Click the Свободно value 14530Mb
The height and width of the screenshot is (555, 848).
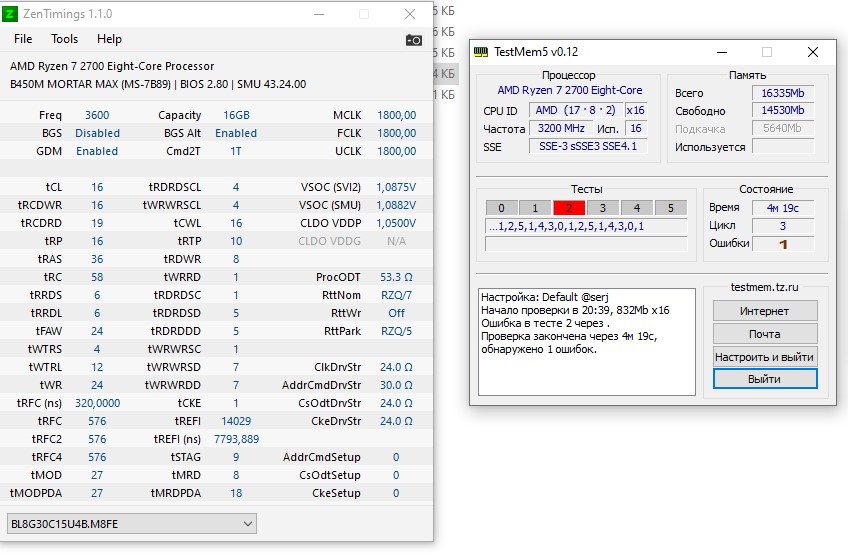(x=783, y=110)
